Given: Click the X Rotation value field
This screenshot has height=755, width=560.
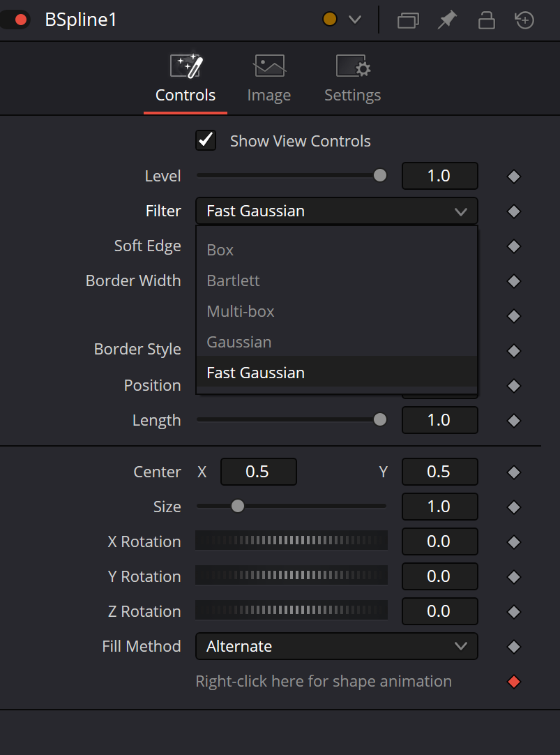Looking at the screenshot, I should coord(440,541).
